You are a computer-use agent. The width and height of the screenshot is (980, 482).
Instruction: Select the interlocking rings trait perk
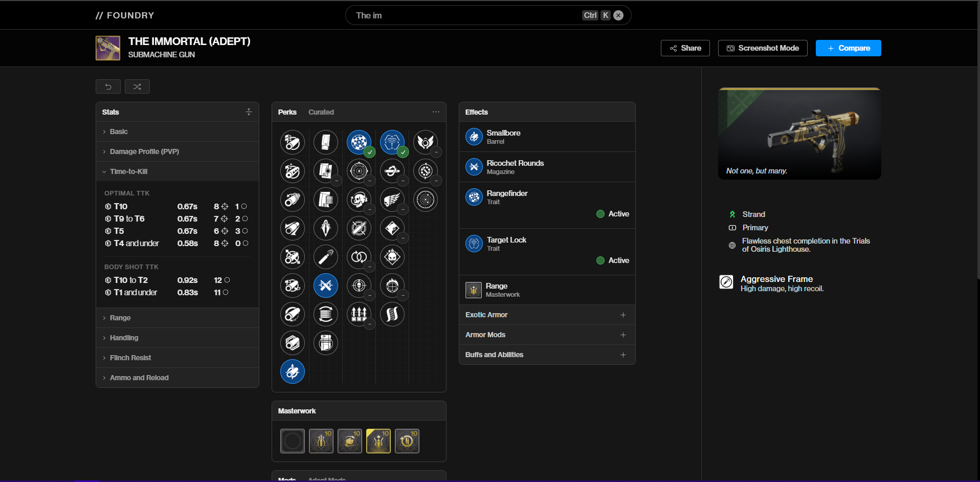coord(359,257)
